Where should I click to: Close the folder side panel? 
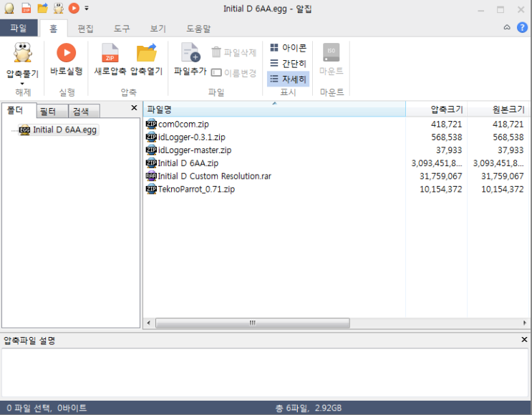click(134, 108)
